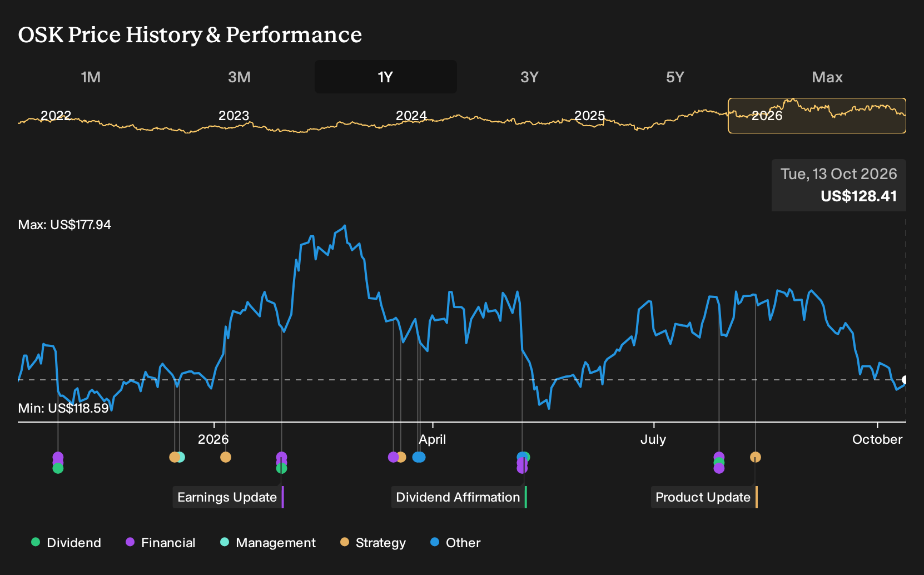Select the purple Financial marker just left of April
Screen dimensions: 924x575
click(393, 457)
